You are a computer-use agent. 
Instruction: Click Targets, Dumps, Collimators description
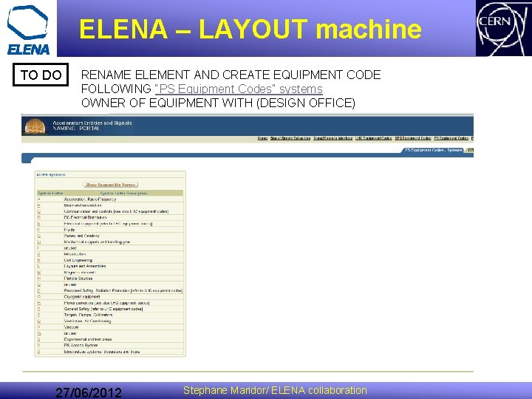[x=88, y=316]
